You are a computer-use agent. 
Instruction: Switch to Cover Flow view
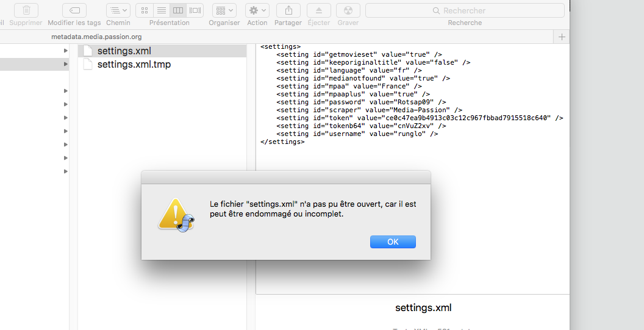[x=195, y=10]
